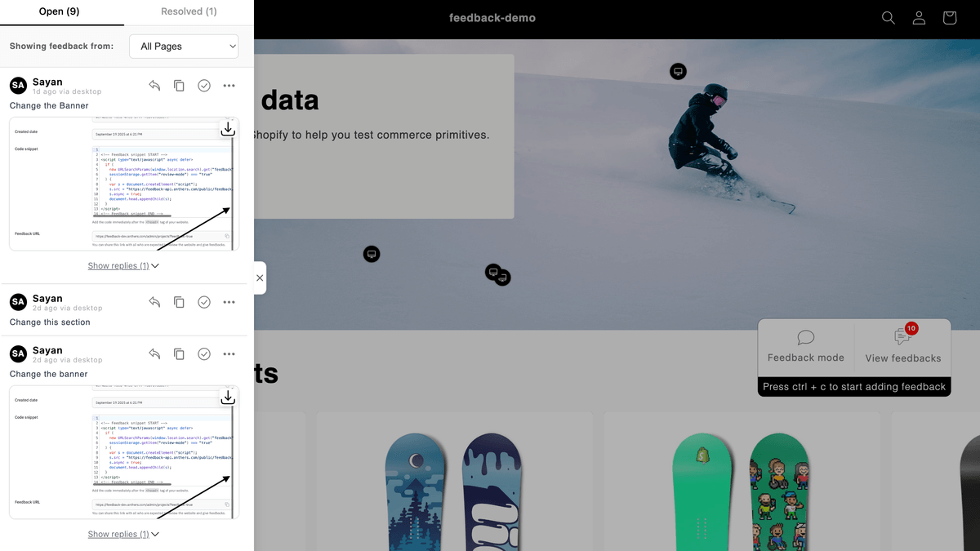The height and width of the screenshot is (551, 980).
Task: Activate Feedback mode button
Action: pyautogui.click(x=806, y=347)
